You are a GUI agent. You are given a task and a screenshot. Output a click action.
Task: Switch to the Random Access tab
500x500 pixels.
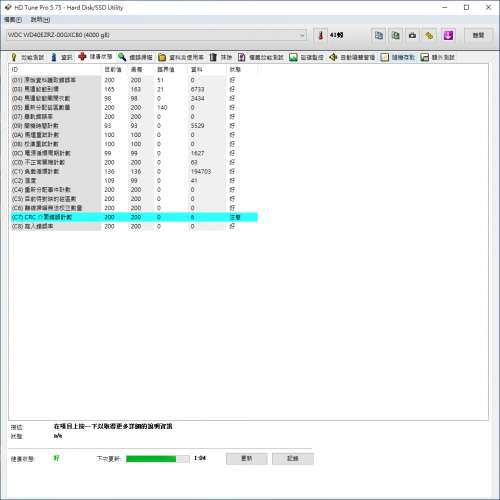[x=398, y=57]
